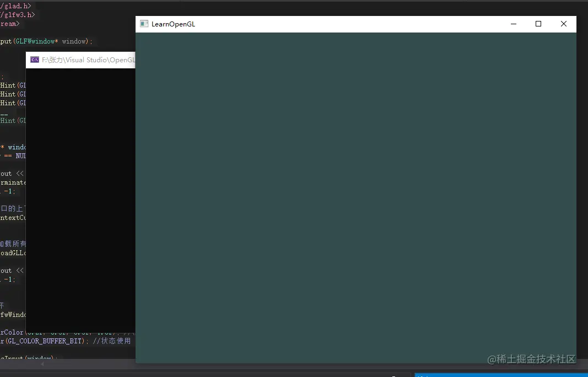Minimize the LearnOpenGL window
This screenshot has width=588, height=377.
coord(514,24)
